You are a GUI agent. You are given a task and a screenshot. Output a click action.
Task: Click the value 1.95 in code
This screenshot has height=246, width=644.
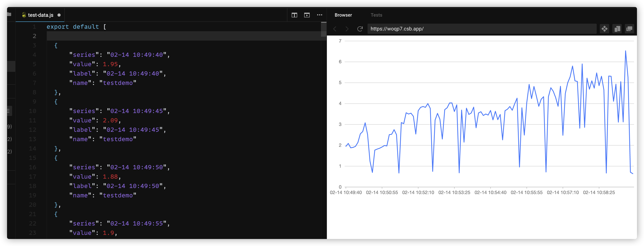coord(110,64)
